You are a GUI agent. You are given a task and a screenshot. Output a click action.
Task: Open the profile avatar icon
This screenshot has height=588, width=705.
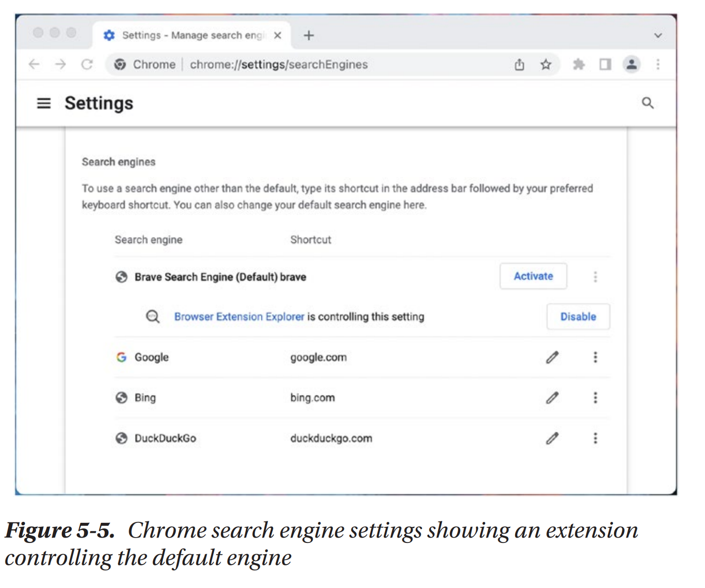pos(632,64)
